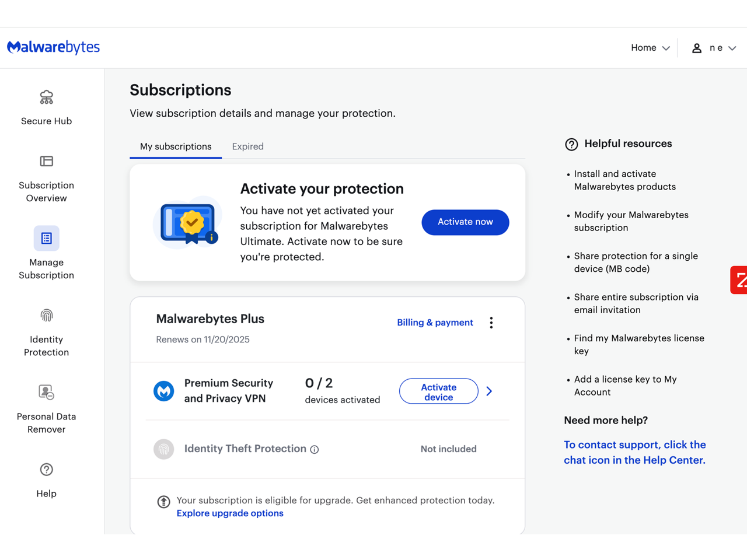
Task: Switch to the Expired tab
Action: 247,146
